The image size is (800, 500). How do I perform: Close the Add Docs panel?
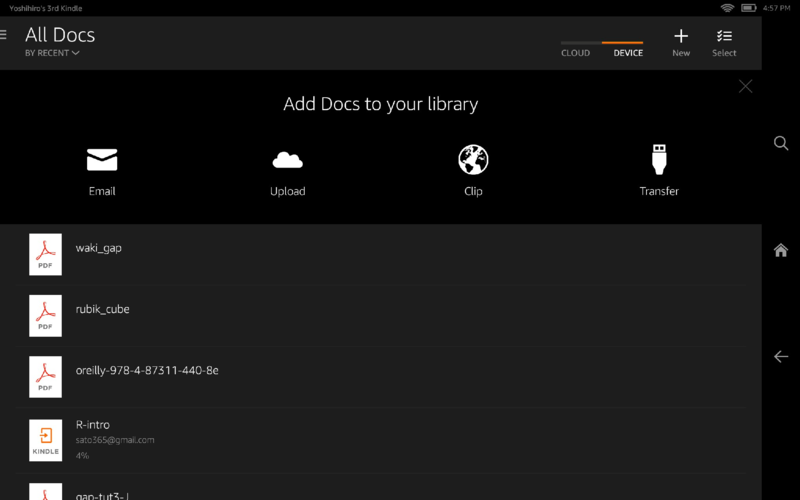pos(745,86)
